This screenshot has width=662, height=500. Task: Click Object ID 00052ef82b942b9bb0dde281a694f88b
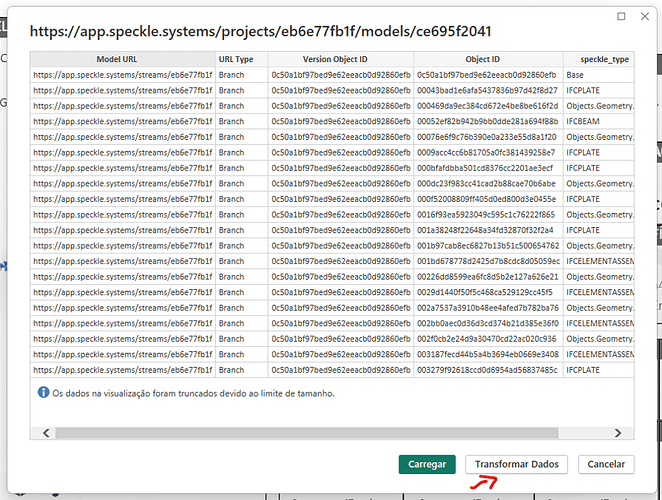point(488,121)
